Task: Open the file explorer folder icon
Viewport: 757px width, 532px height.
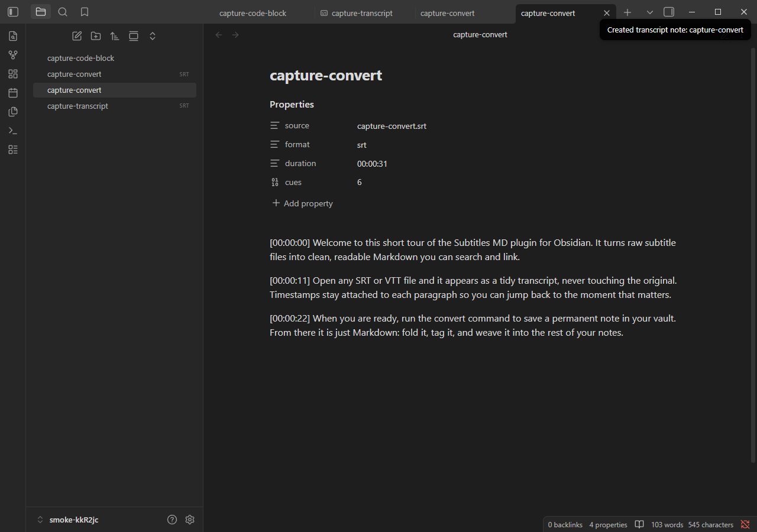Action: 41,12
